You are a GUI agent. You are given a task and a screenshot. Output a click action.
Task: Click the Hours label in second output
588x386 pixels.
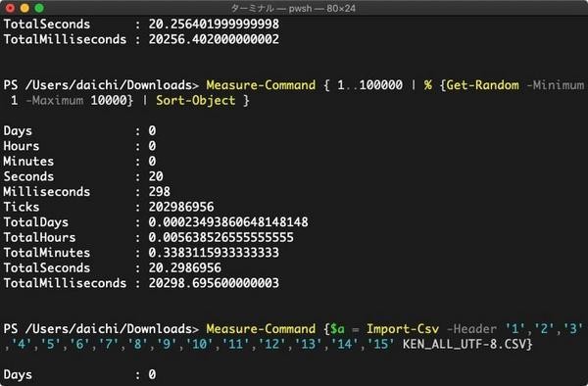(22, 146)
